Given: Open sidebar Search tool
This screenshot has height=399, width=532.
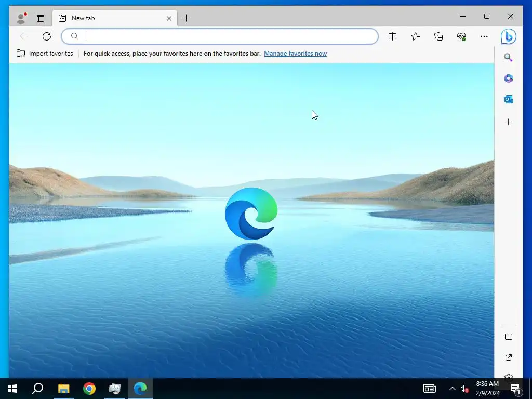Looking at the screenshot, I should (508, 57).
